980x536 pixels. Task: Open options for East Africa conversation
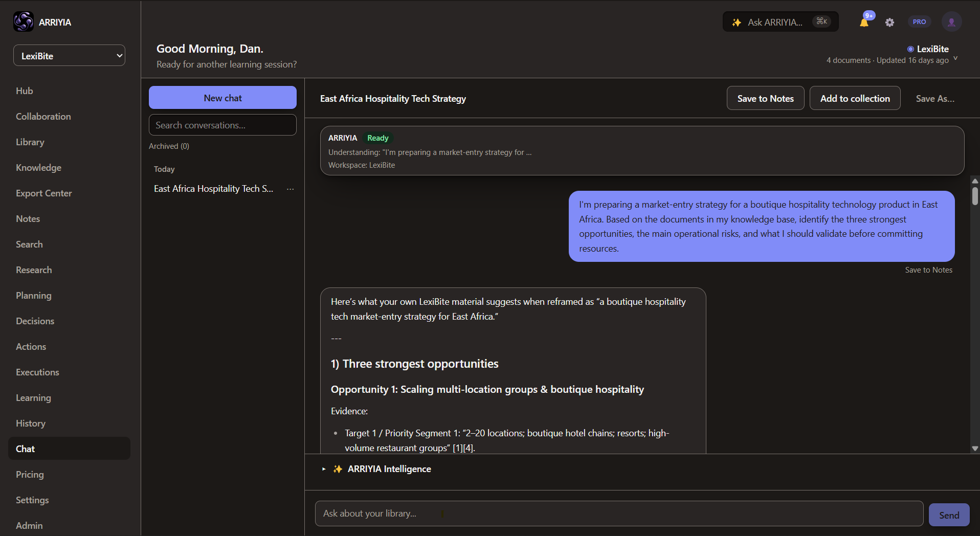(x=291, y=189)
